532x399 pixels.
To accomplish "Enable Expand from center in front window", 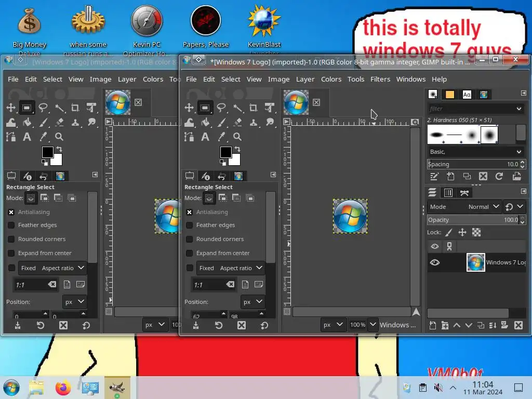I will 189,253.
